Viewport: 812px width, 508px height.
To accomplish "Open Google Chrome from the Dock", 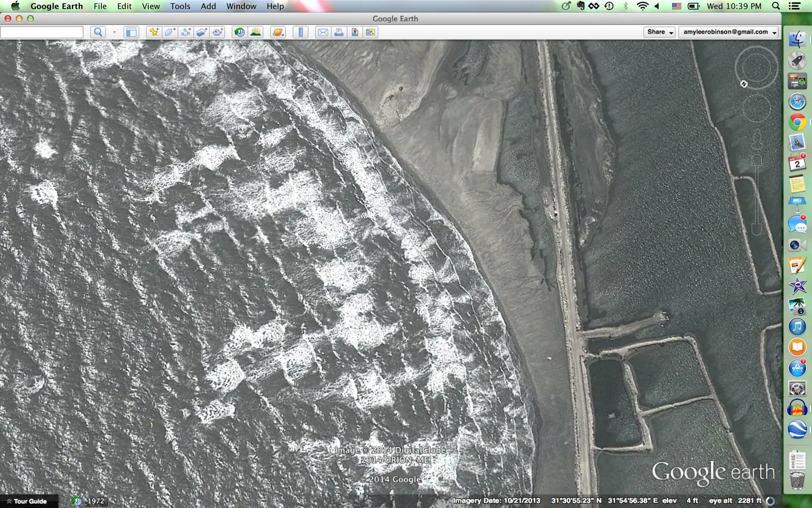I will pyautogui.click(x=797, y=123).
